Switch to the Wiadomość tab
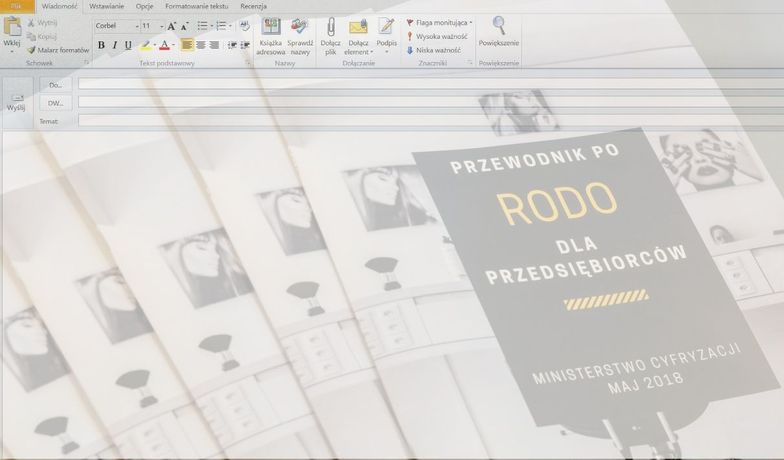784x460 pixels. pyautogui.click(x=60, y=6)
